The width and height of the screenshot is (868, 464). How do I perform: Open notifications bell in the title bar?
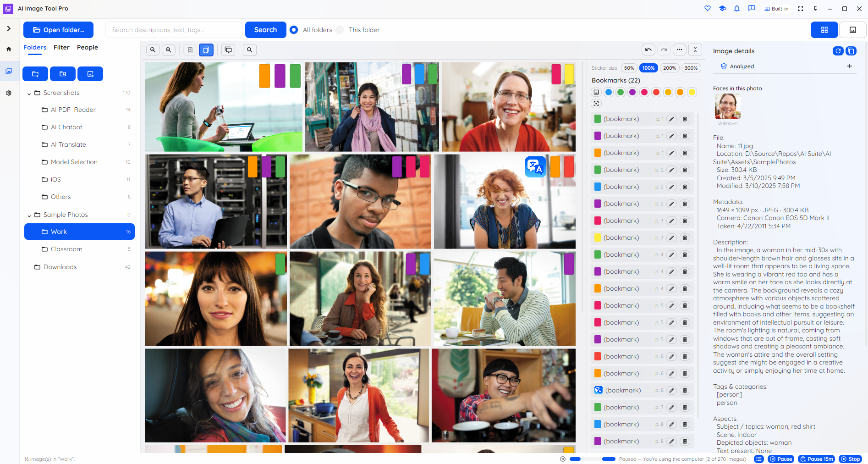coord(737,8)
